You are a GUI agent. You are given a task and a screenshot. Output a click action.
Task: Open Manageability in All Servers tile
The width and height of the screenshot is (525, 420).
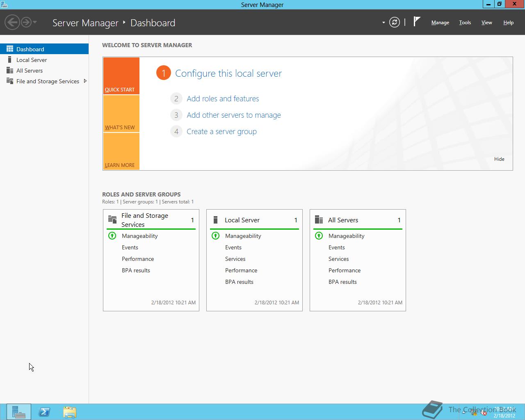347,236
